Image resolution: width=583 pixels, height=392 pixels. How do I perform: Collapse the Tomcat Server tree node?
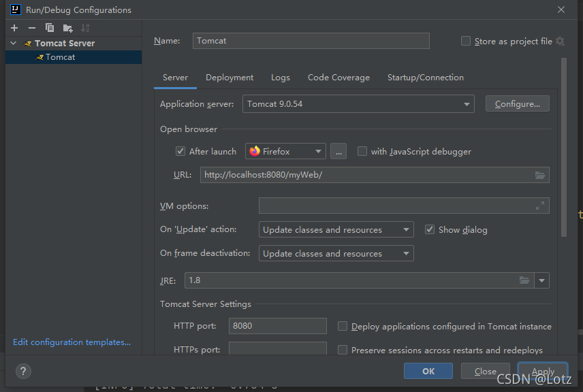tap(14, 43)
